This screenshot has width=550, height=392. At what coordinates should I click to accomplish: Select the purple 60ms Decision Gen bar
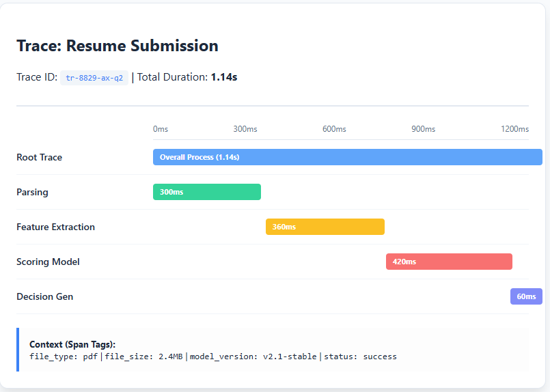pyautogui.click(x=526, y=296)
